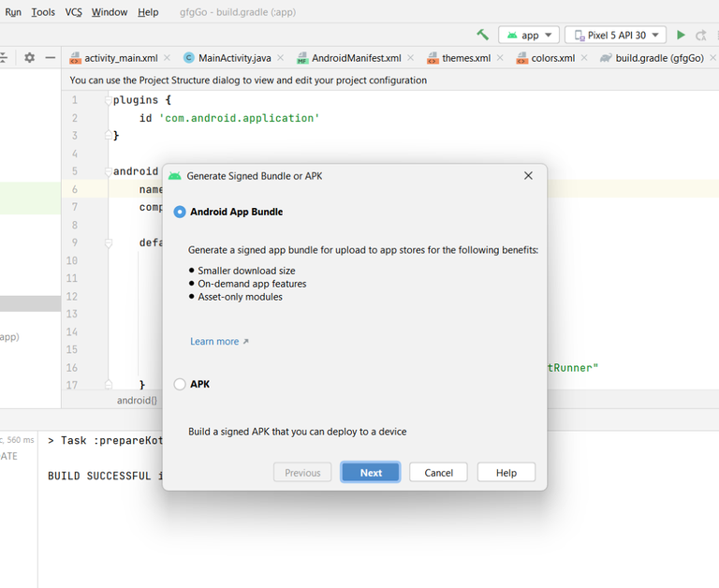Image resolution: width=719 pixels, height=588 pixels.
Task: Click the Cancel button in the dialog
Action: (438, 473)
